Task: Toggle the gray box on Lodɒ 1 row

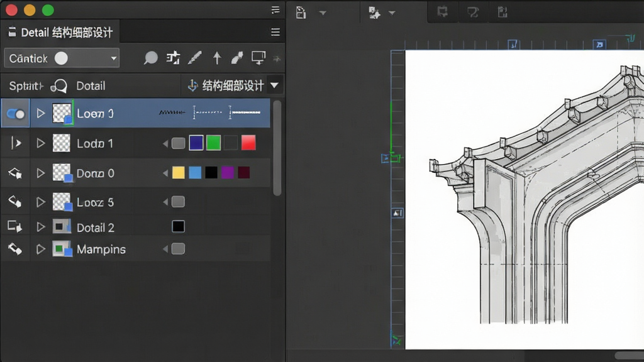Action: [178, 143]
